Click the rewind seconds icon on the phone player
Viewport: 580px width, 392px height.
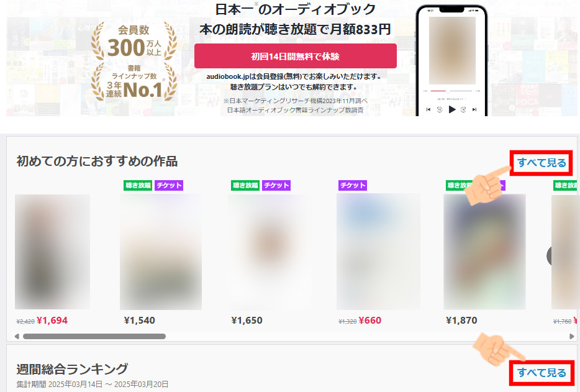pyautogui.click(x=440, y=109)
